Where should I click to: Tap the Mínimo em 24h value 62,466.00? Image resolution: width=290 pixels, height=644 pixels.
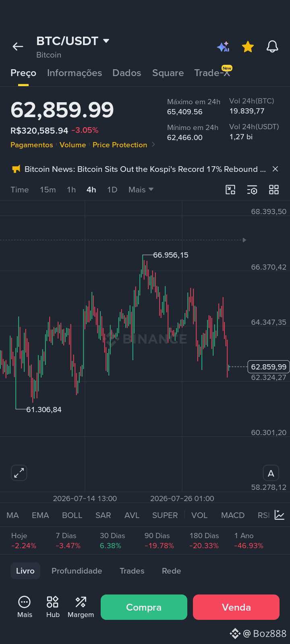click(185, 138)
